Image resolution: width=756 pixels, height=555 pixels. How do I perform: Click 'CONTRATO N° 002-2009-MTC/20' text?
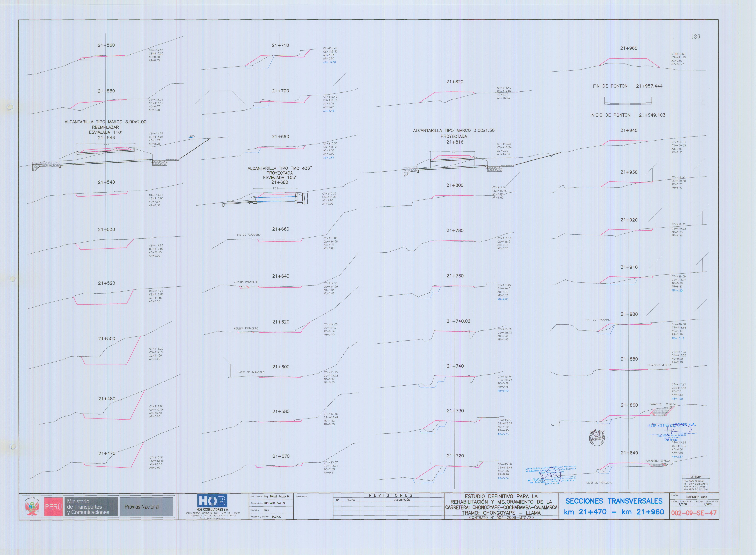[501, 518]
